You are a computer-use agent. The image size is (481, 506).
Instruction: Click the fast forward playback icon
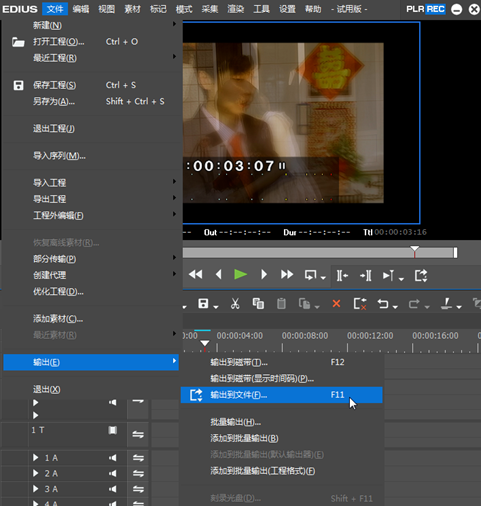287,275
